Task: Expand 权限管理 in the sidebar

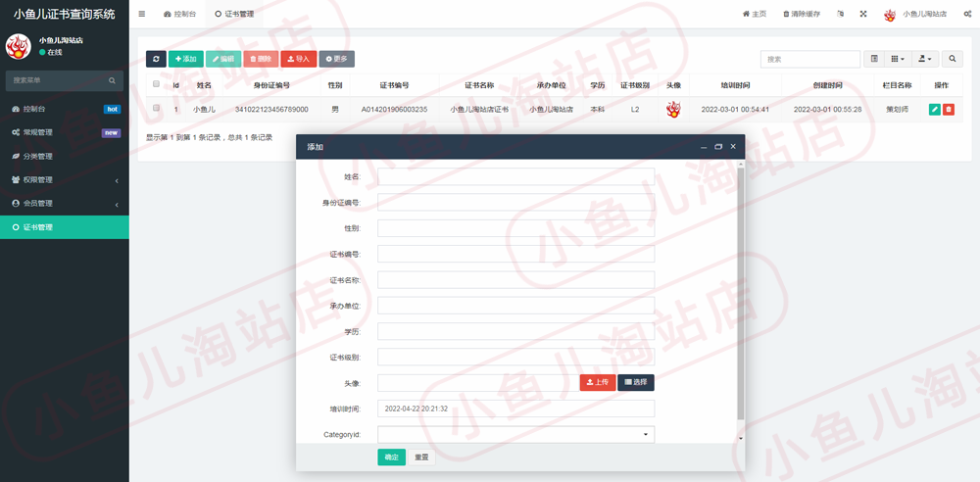Action: (x=65, y=180)
